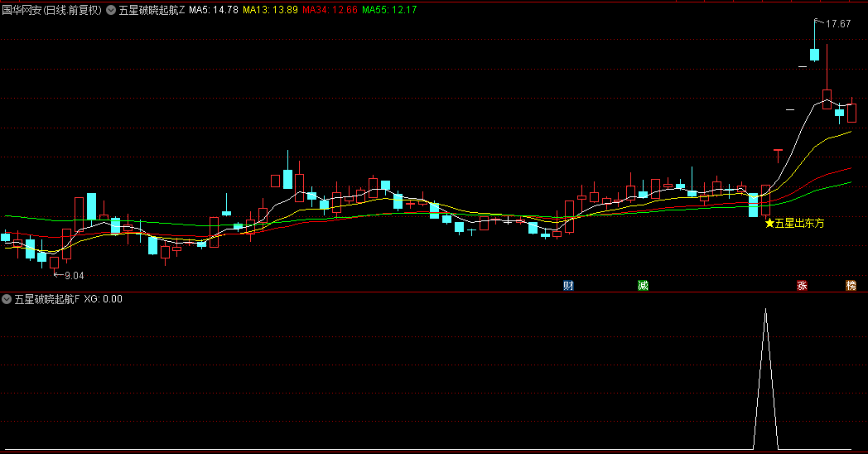Click the yellow MA13: 13.89 label
Screen dimensions: 868x454
coord(270,10)
